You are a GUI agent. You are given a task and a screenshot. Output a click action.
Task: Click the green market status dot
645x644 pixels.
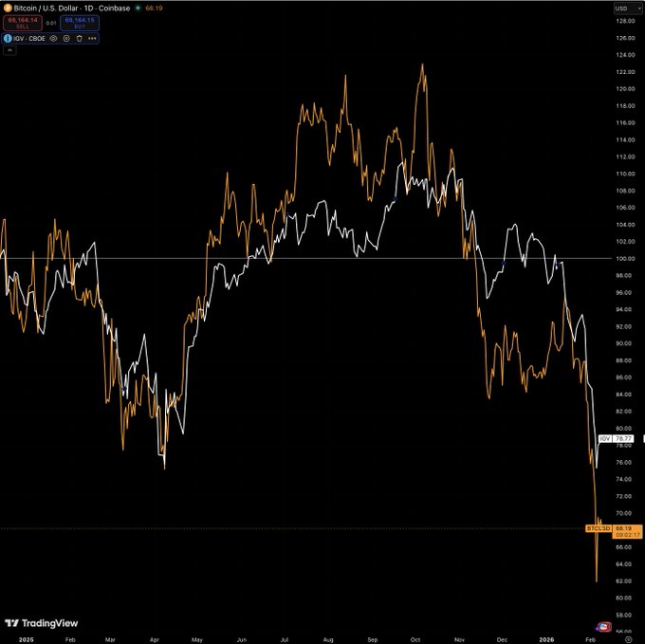tap(138, 8)
